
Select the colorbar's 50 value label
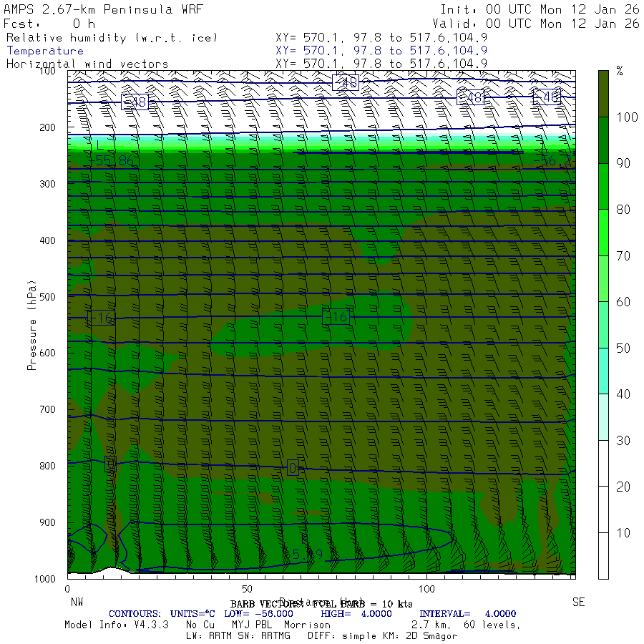coord(623,348)
